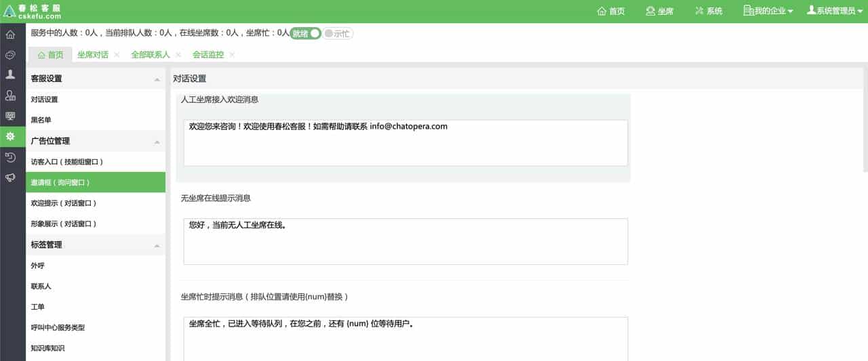Collapse the 广告位管理 section
The image size is (868, 361).
coord(157,142)
